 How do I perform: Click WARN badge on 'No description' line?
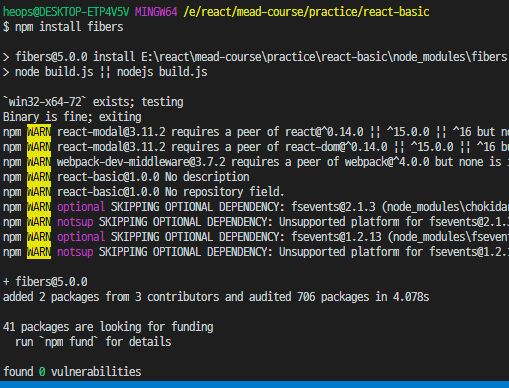pos(39,177)
